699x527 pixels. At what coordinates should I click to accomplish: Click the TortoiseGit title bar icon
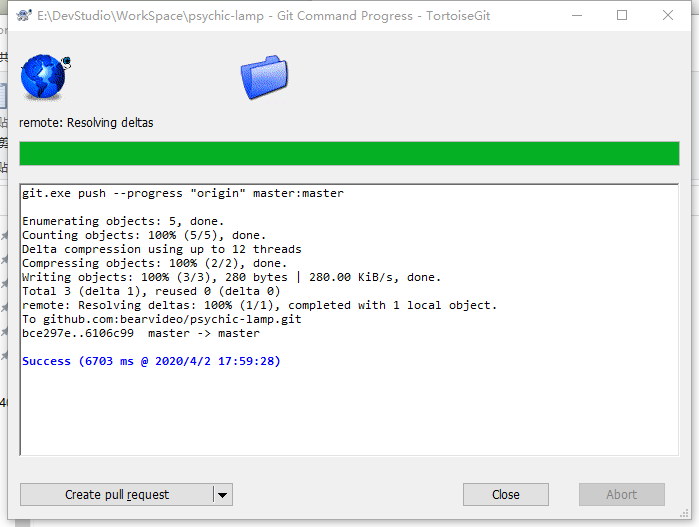[x=22, y=15]
